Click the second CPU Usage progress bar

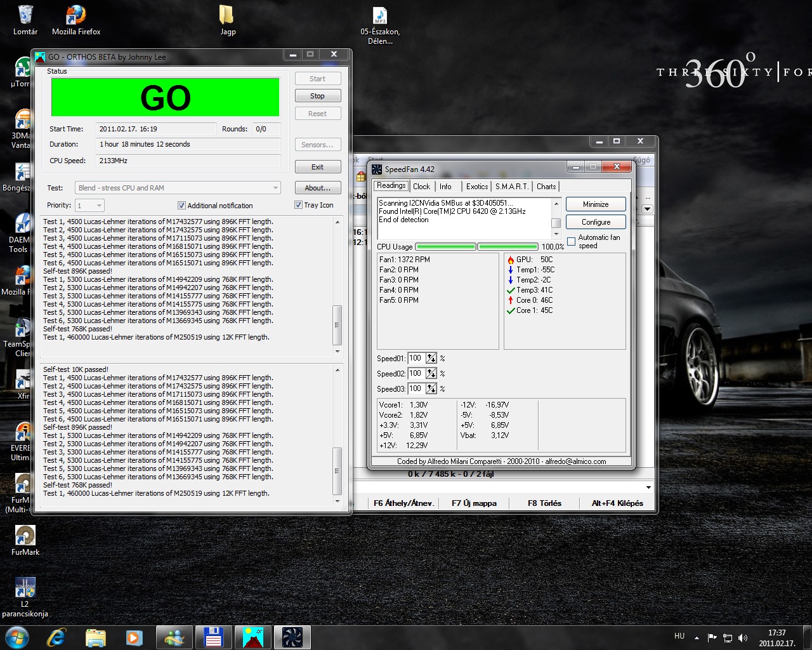pos(507,246)
